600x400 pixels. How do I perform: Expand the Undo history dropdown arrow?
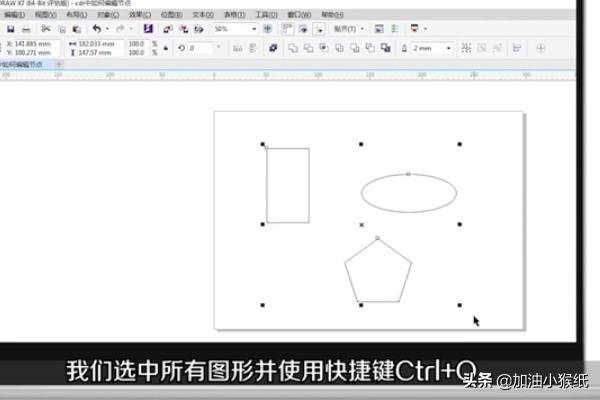tap(108, 29)
